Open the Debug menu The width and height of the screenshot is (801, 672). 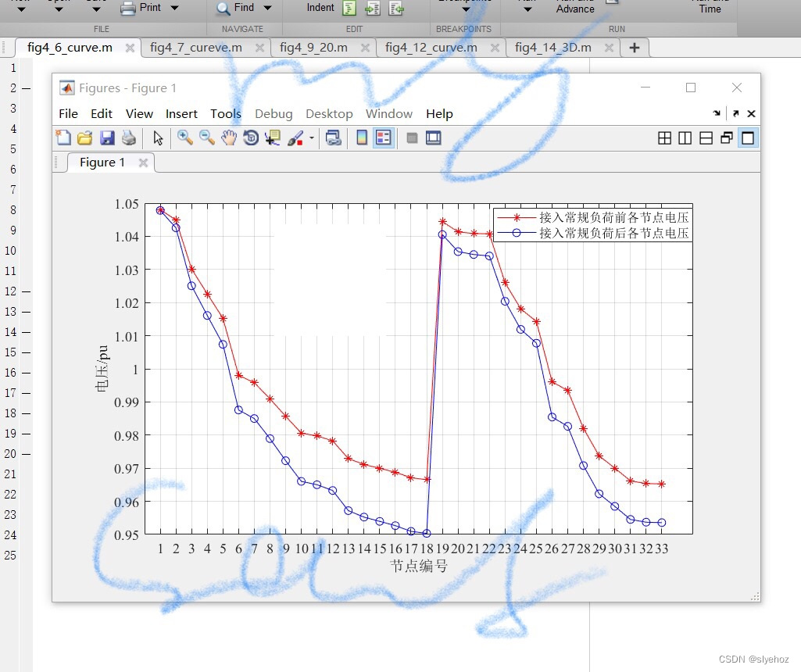coord(274,113)
